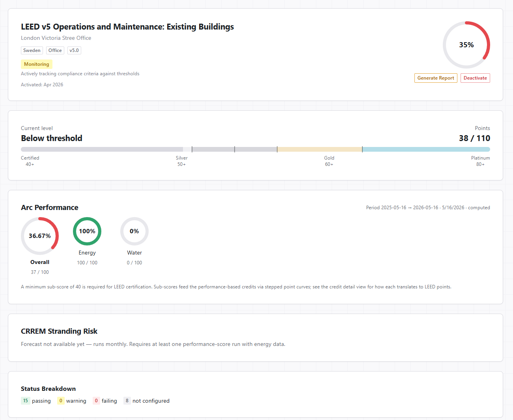Screen dimensions: 513x420
Task: Click the 0 warning count badge
Action: tap(61, 401)
